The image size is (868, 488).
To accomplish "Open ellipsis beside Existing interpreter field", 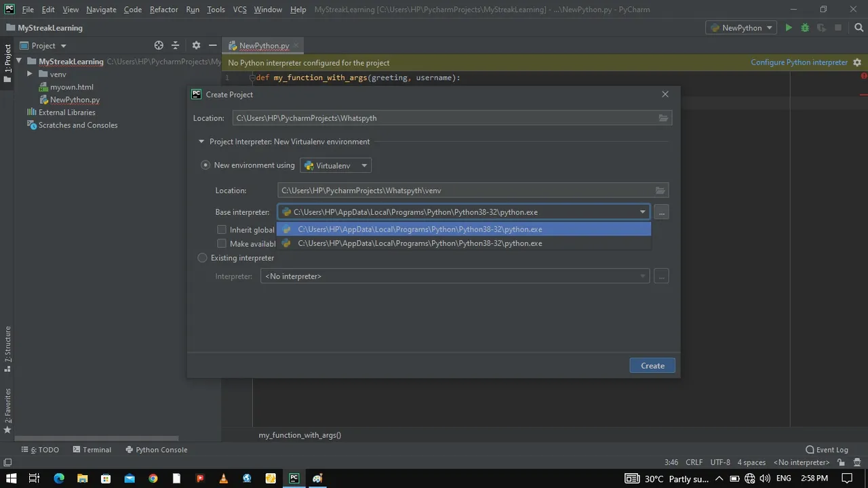I will 662,276.
